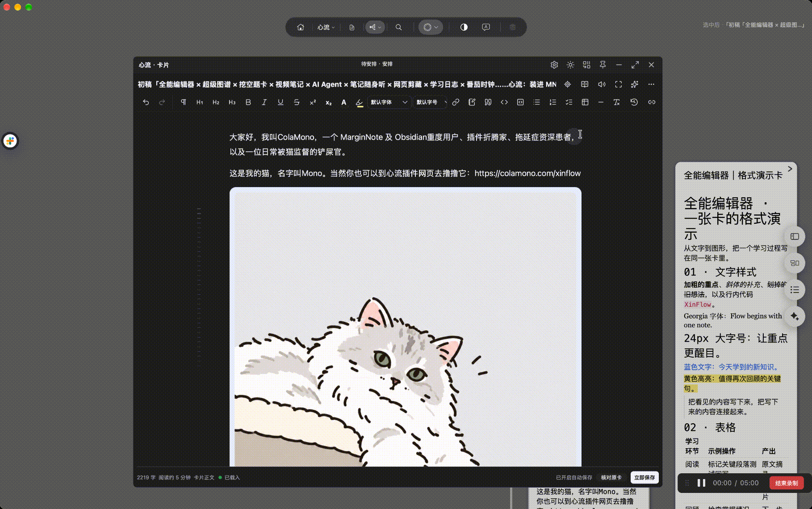812x509 pixels.
Task: Click the cat illustration image
Action: coord(406,327)
